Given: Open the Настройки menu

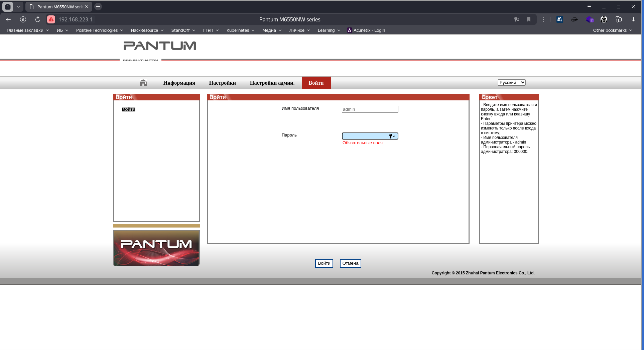Looking at the screenshot, I should pyautogui.click(x=223, y=83).
